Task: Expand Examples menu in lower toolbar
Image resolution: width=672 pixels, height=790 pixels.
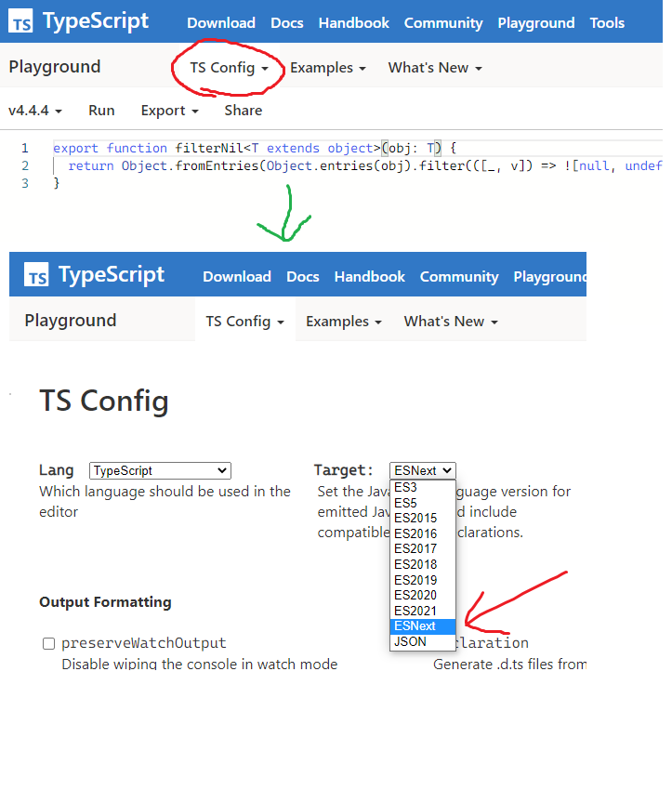Action: (x=344, y=322)
